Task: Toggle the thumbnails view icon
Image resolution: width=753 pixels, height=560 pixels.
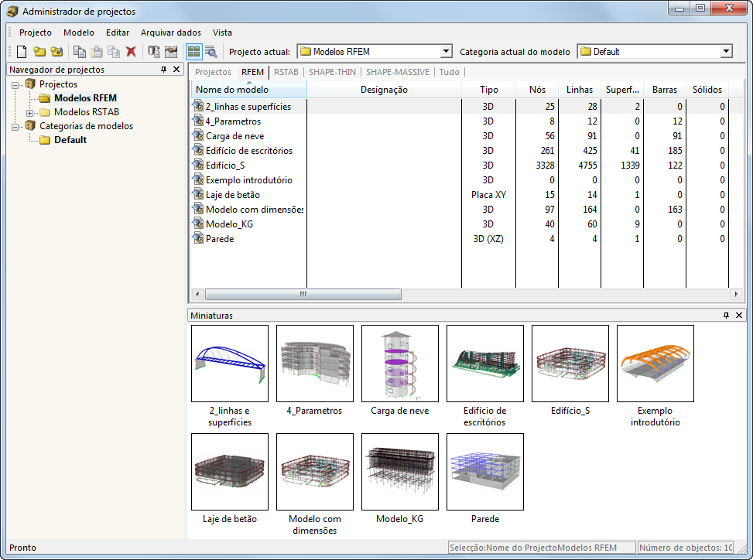Action: point(194,51)
